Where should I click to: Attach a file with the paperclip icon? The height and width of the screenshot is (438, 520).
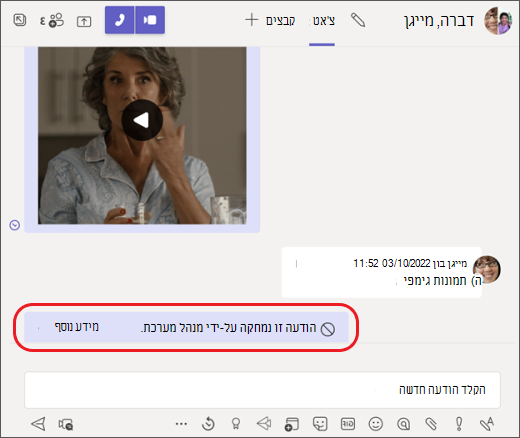[431, 424]
